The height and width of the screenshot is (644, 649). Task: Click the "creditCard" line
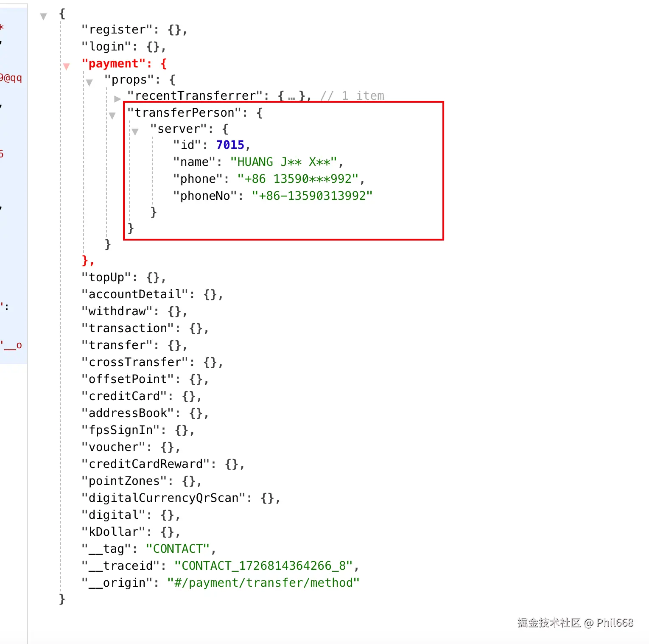142,396
